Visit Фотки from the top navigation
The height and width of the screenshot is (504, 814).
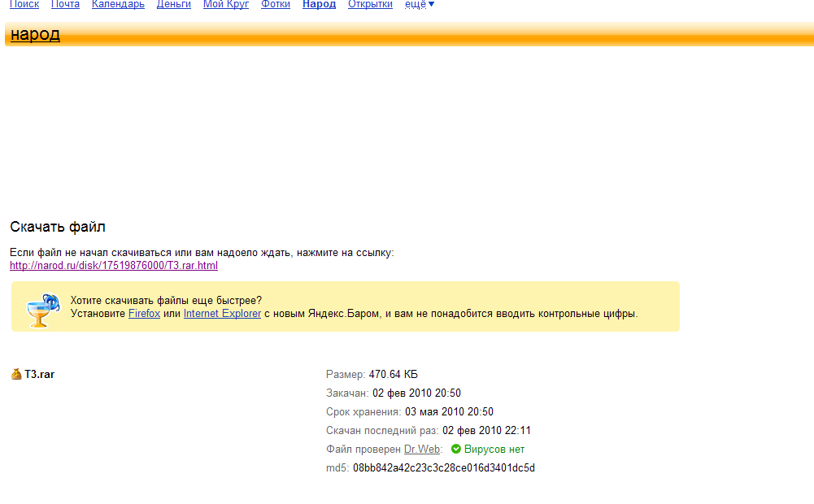click(x=276, y=4)
